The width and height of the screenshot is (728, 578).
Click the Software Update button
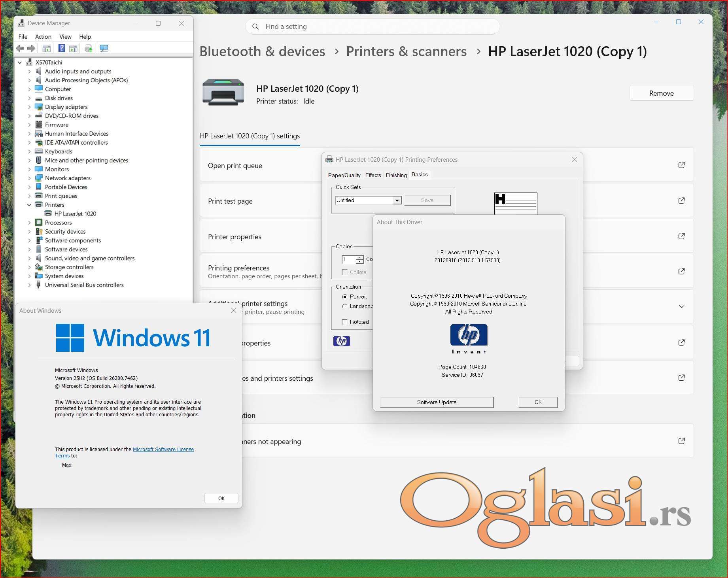(437, 402)
